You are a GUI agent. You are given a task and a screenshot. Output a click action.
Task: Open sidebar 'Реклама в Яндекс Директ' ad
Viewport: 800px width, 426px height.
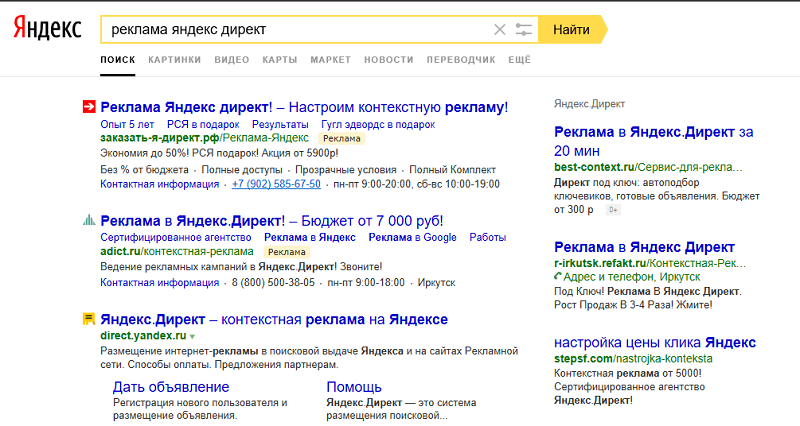pos(644,247)
